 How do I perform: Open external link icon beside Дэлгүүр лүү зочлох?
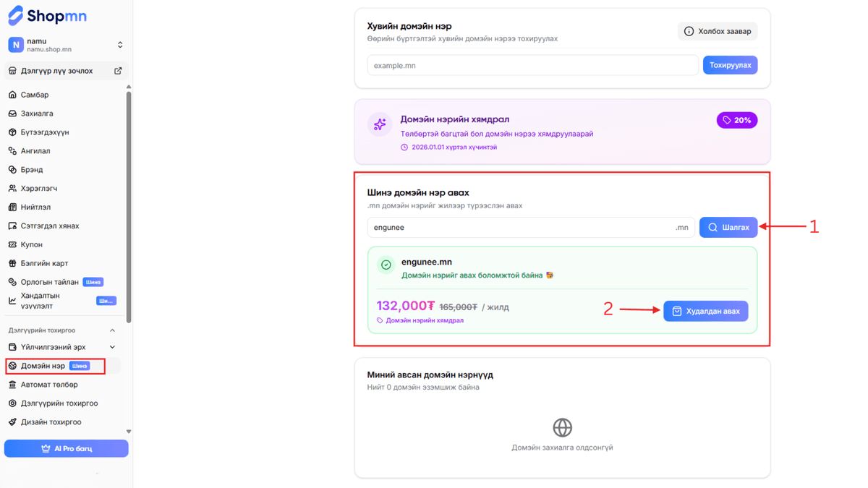118,71
